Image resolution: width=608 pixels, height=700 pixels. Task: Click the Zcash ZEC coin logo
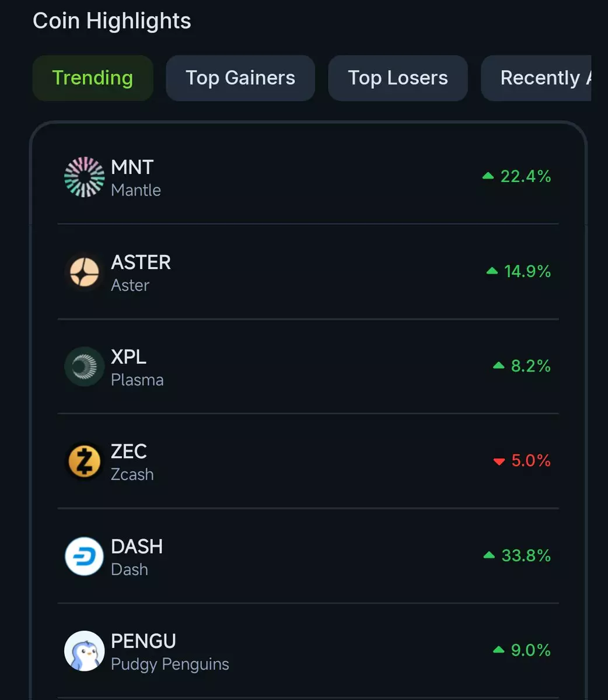click(84, 461)
